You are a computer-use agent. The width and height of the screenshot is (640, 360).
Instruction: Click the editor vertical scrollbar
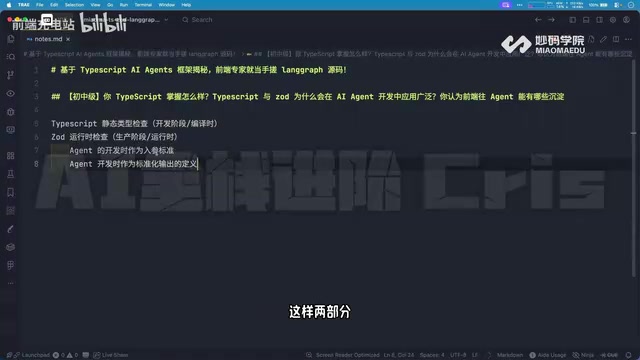coord(633,167)
